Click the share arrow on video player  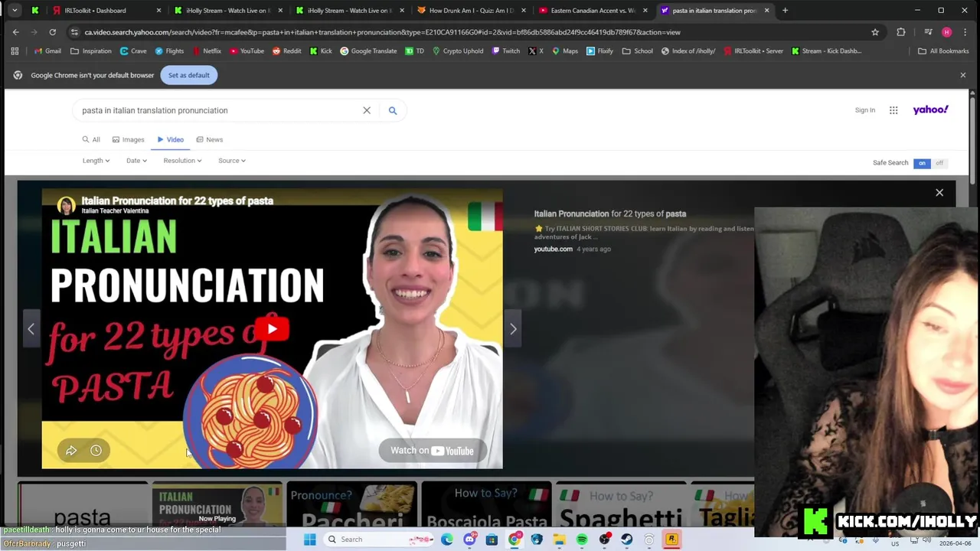71,450
